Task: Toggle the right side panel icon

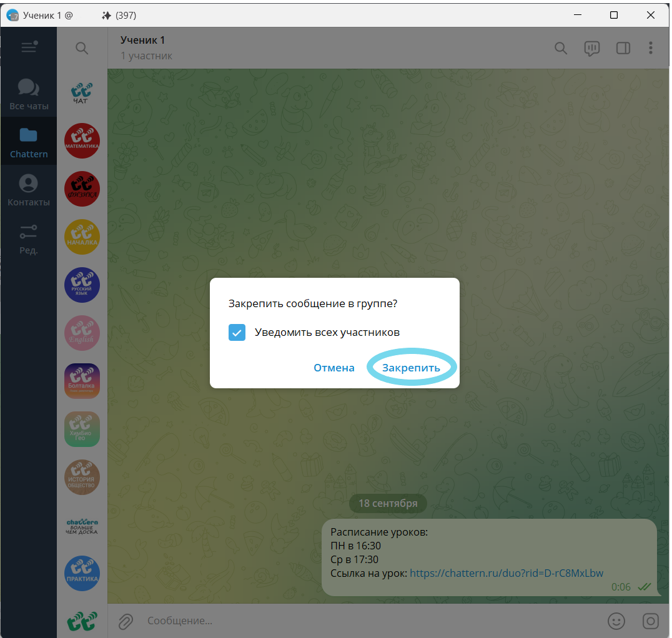Action: tap(623, 48)
